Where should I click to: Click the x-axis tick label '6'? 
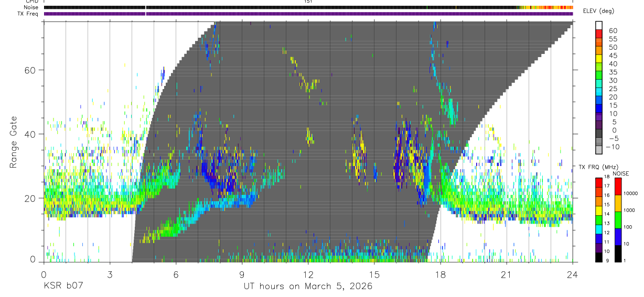click(x=176, y=274)
